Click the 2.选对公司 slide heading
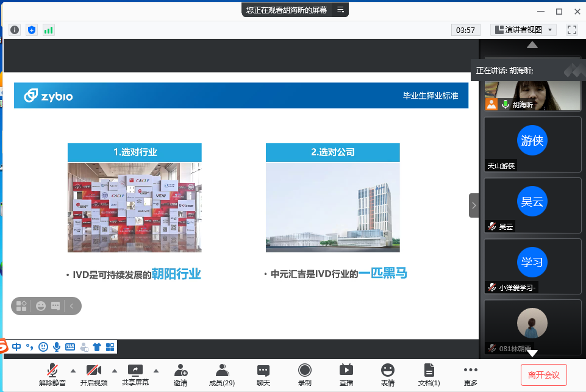 tap(332, 152)
